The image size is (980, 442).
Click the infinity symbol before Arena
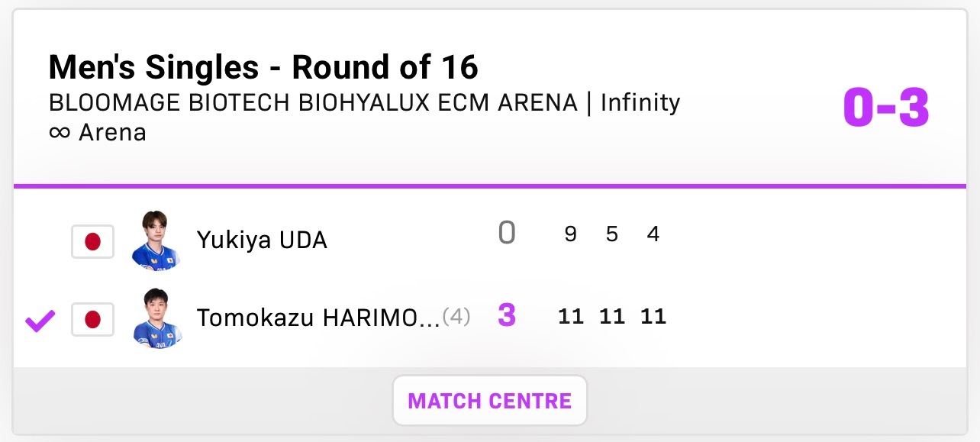[x=59, y=133]
